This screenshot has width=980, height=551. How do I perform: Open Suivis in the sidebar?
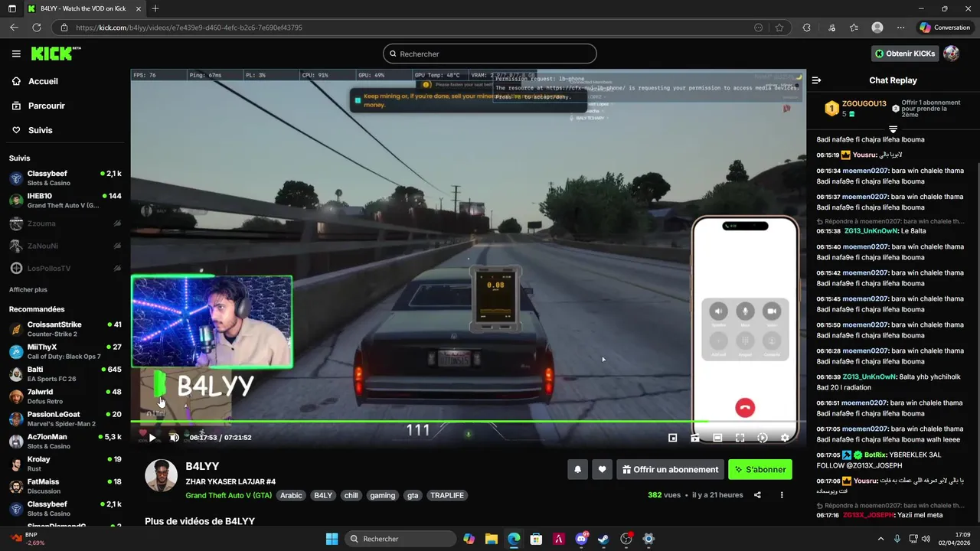point(40,130)
